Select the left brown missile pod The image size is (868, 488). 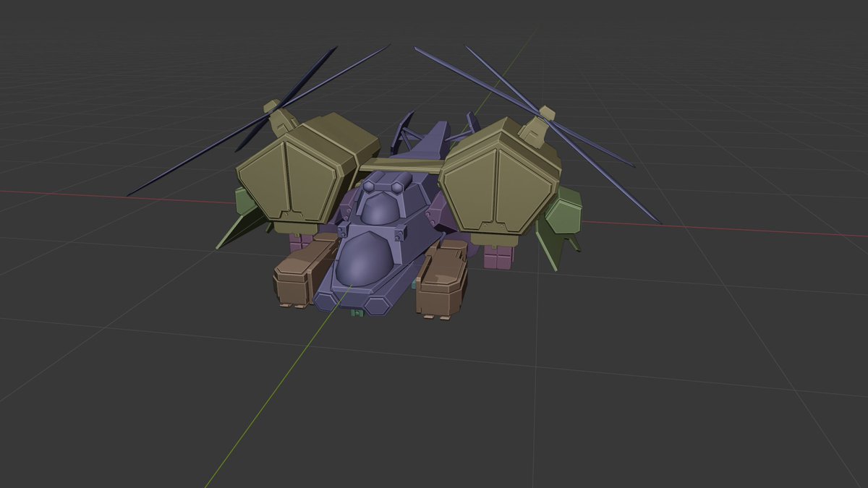tap(304, 271)
